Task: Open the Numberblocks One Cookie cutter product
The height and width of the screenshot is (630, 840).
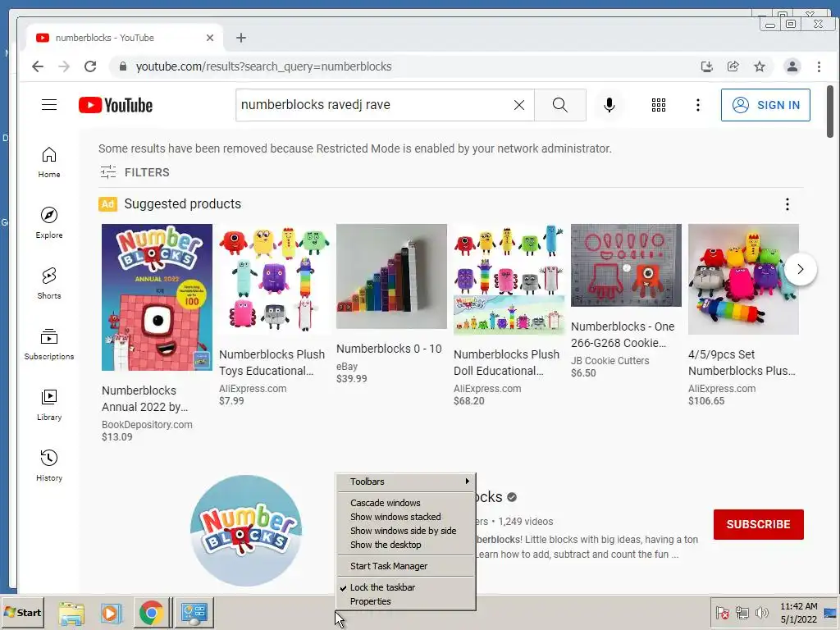Action: (623, 335)
